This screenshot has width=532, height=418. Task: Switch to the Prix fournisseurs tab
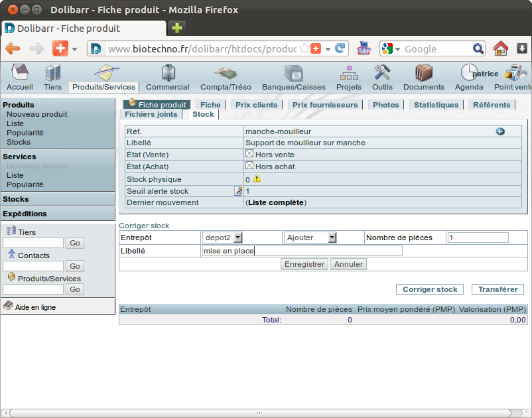point(325,105)
